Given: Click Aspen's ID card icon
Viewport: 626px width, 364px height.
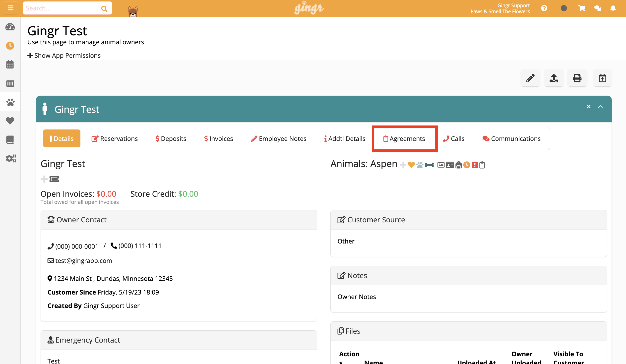Looking at the screenshot, I should click(450, 165).
